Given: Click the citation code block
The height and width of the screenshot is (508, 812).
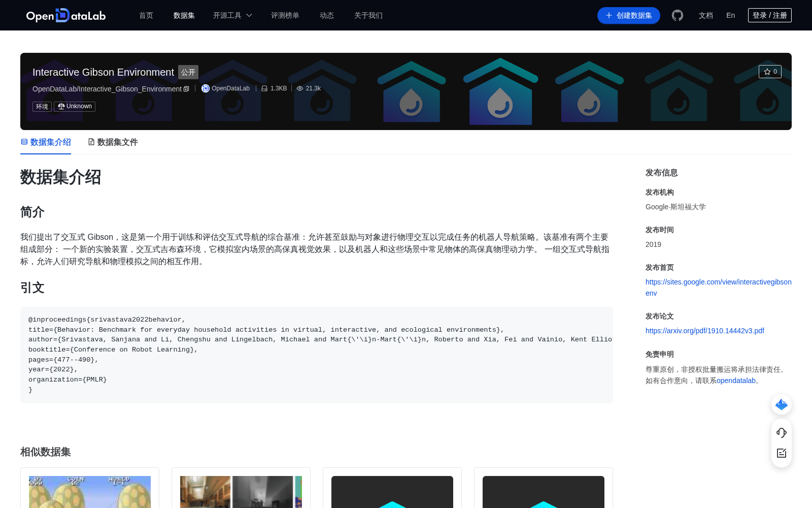Looking at the screenshot, I should 317,355.
